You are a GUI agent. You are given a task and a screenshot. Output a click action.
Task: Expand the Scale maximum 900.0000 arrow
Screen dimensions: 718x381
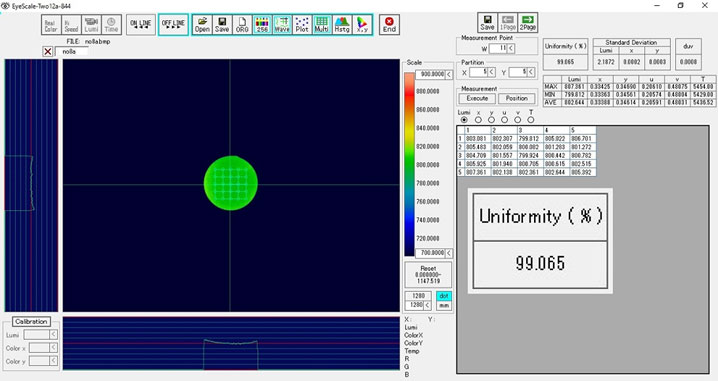tap(449, 74)
